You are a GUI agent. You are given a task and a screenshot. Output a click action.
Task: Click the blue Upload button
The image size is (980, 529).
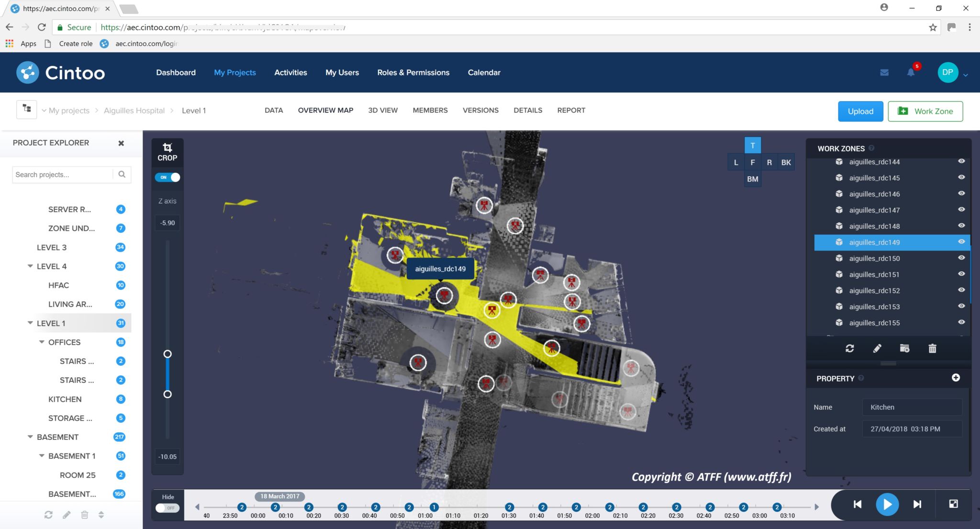860,111
